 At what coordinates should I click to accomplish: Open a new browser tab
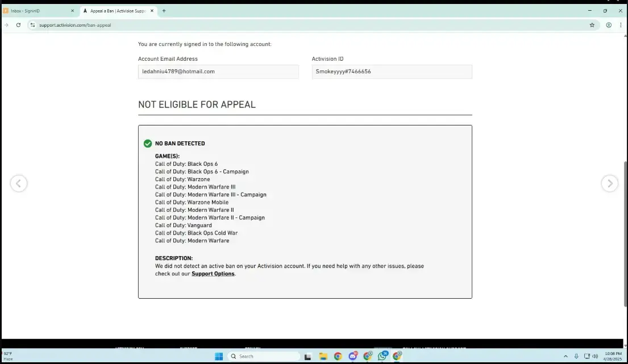click(164, 10)
